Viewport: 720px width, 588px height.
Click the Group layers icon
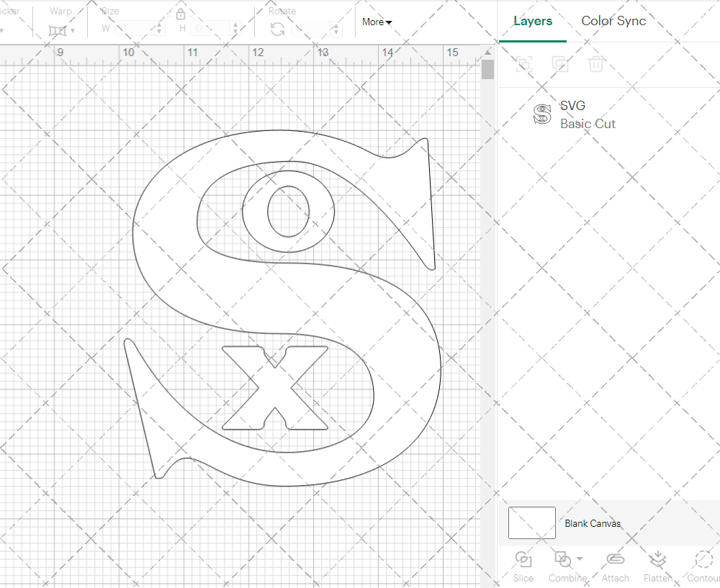pyautogui.click(x=524, y=64)
